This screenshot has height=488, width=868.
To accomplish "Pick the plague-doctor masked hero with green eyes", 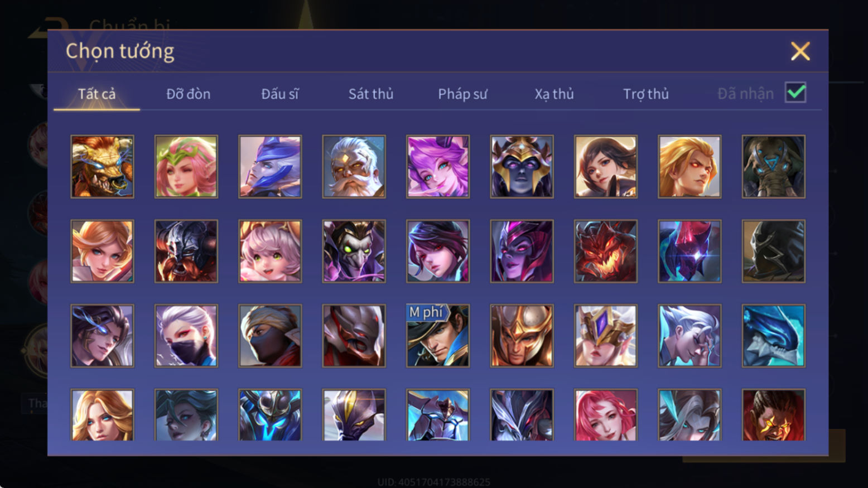I will [354, 251].
